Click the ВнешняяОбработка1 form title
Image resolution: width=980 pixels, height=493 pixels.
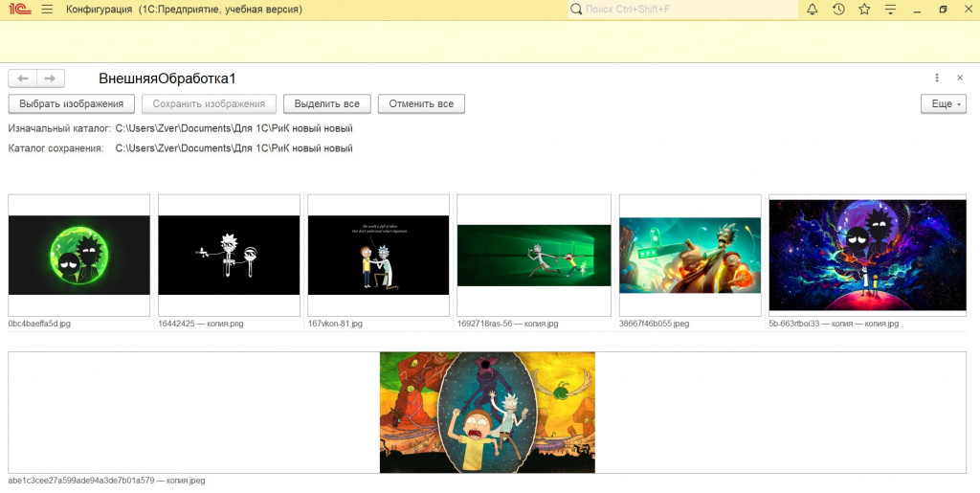tap(167, 78)
